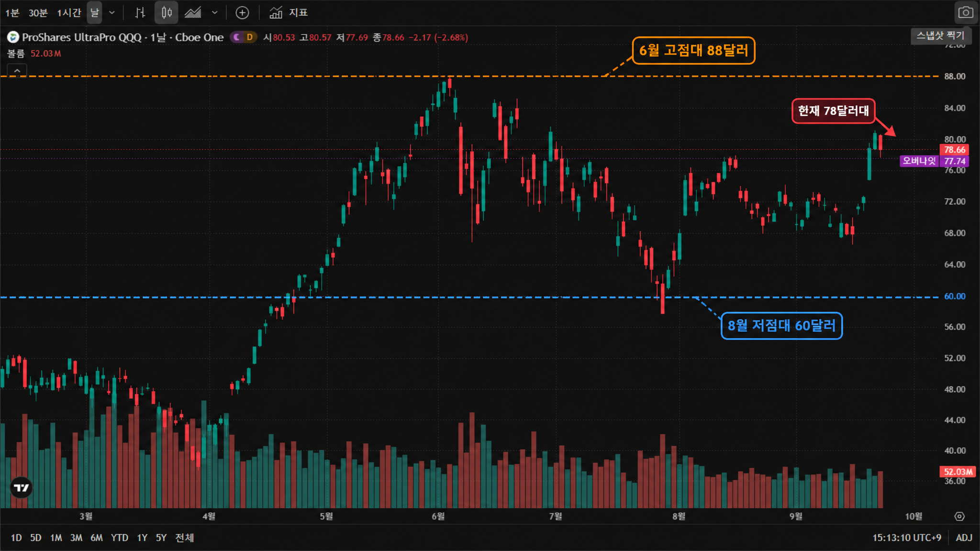Open the chart style dropdown chevron

click(215, 13)
